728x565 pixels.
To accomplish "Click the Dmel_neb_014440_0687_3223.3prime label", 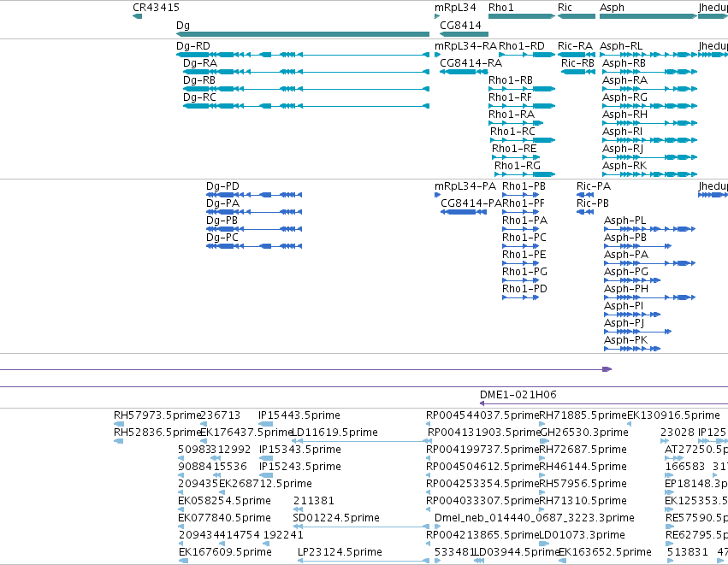I will click(535, 518).
